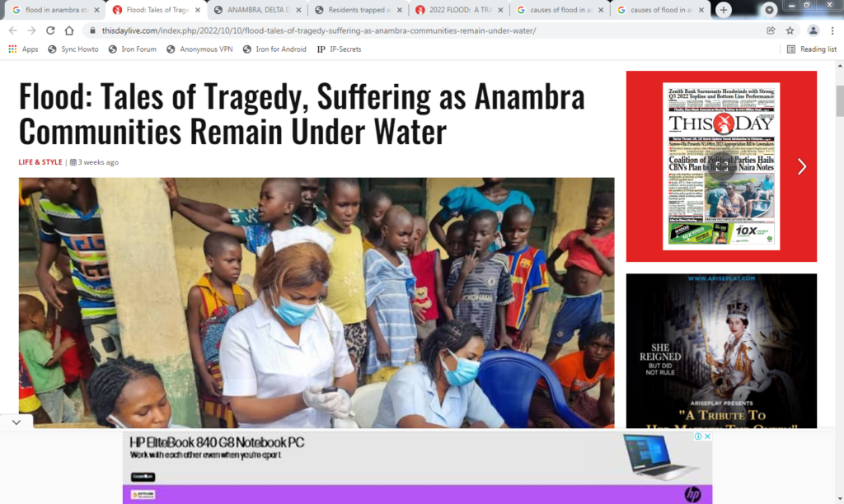Screen dimensions: 844x504
Task: Open the LIFE & STYLE category link
Action: [x=40, y=162]
